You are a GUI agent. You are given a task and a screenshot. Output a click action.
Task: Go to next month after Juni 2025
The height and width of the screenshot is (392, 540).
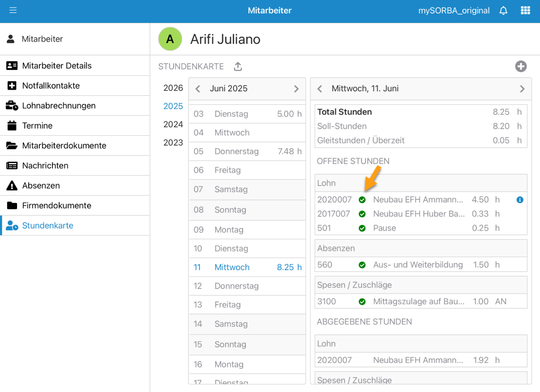pyautogui.click(x=296, y=89)
